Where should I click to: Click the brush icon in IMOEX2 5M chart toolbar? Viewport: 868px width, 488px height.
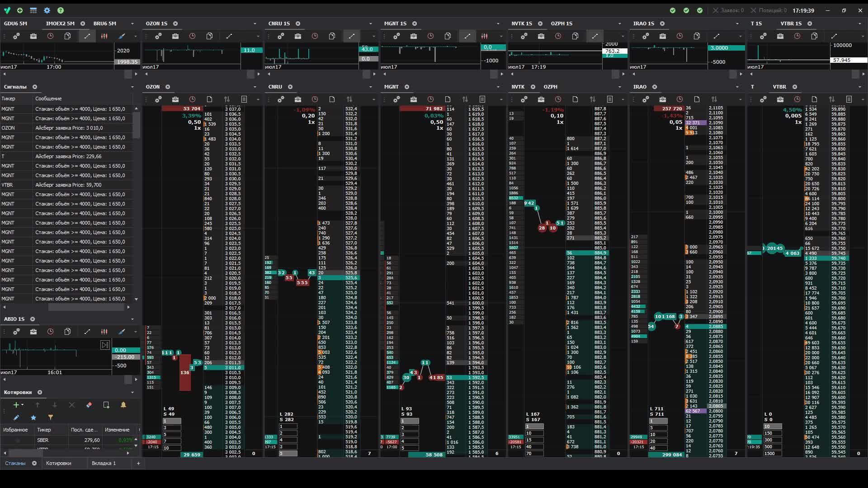[x=122, y=36]
